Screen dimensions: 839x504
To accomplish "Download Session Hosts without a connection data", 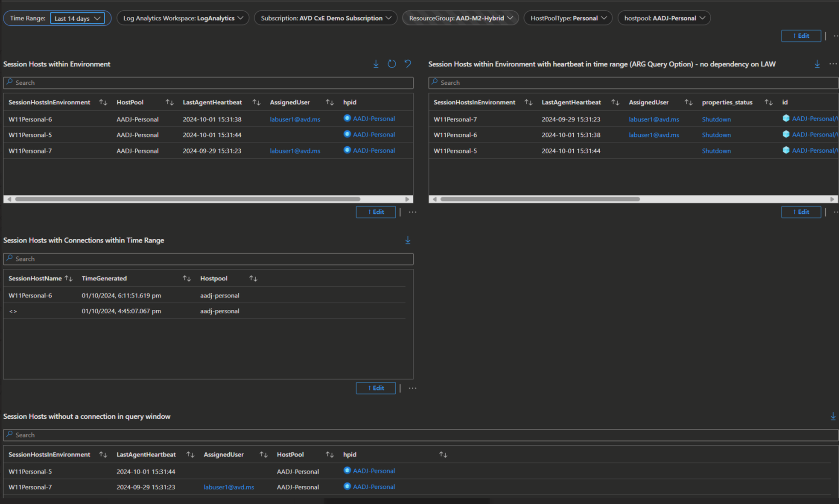I will tap(833, 416).
